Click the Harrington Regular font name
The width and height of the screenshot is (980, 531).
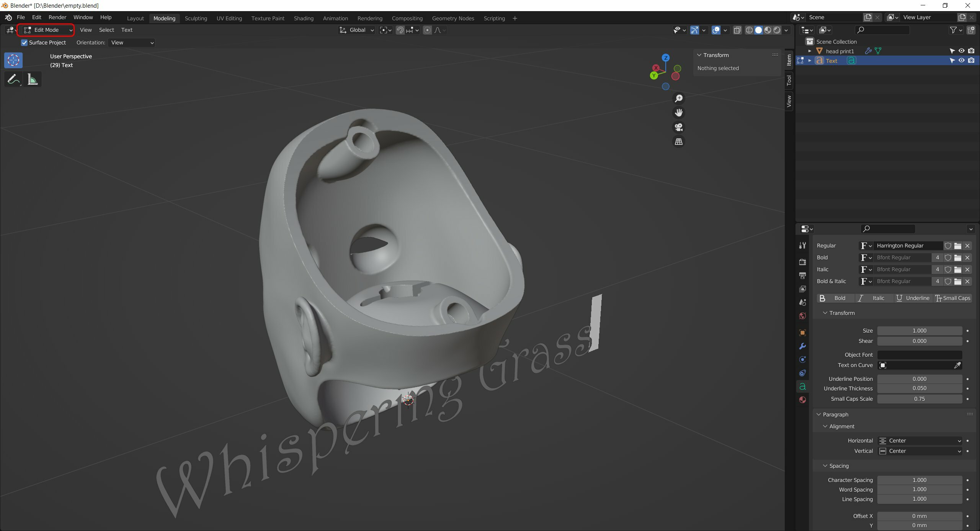tap(908, 246)
